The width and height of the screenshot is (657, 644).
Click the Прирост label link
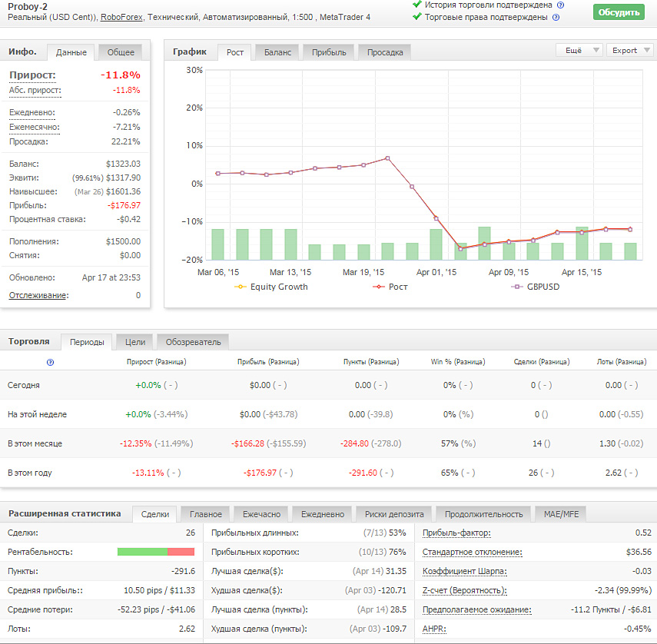pos(32,75)
